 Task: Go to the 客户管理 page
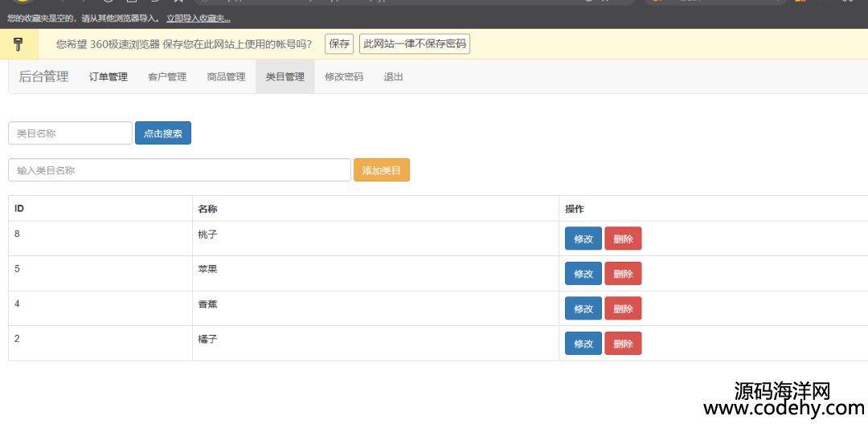[x=167, y=77]
